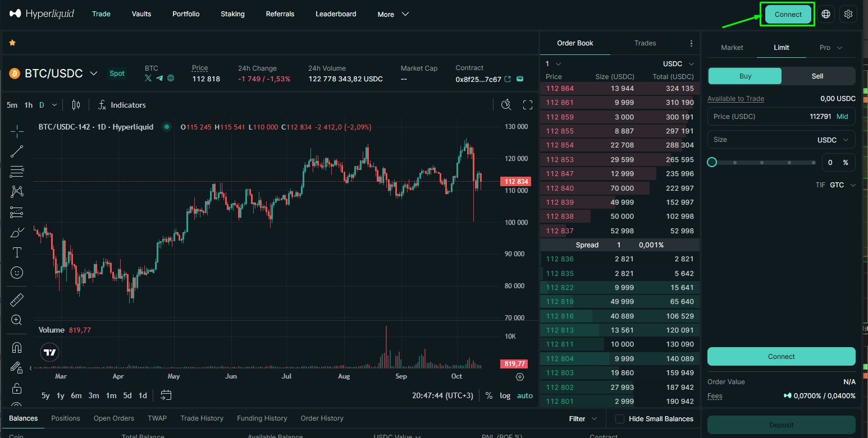Check Hide Small Balances box
The height and width of the screenshot is (438, 868).
(x=620, y=419)
